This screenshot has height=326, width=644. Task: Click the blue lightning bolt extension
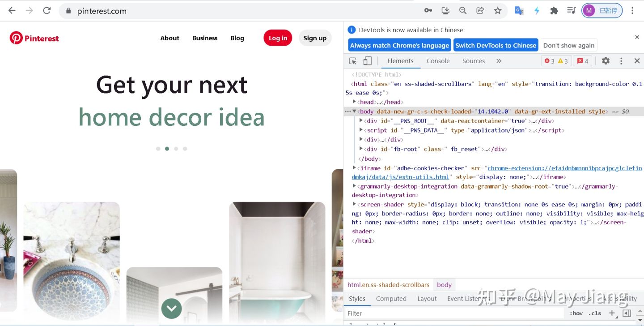(537, 11)
